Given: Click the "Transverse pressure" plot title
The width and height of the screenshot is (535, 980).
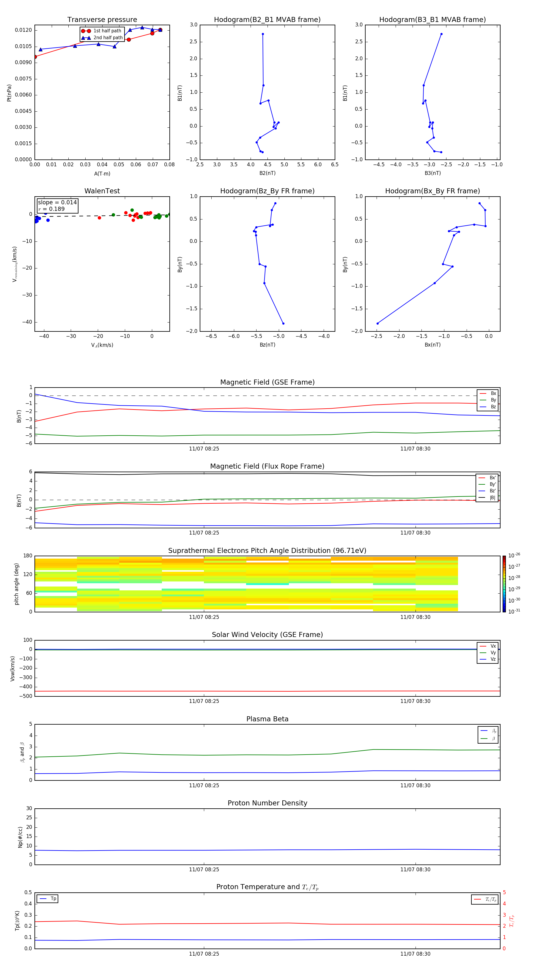Looking at the screenshot, I should coord(102,20).
